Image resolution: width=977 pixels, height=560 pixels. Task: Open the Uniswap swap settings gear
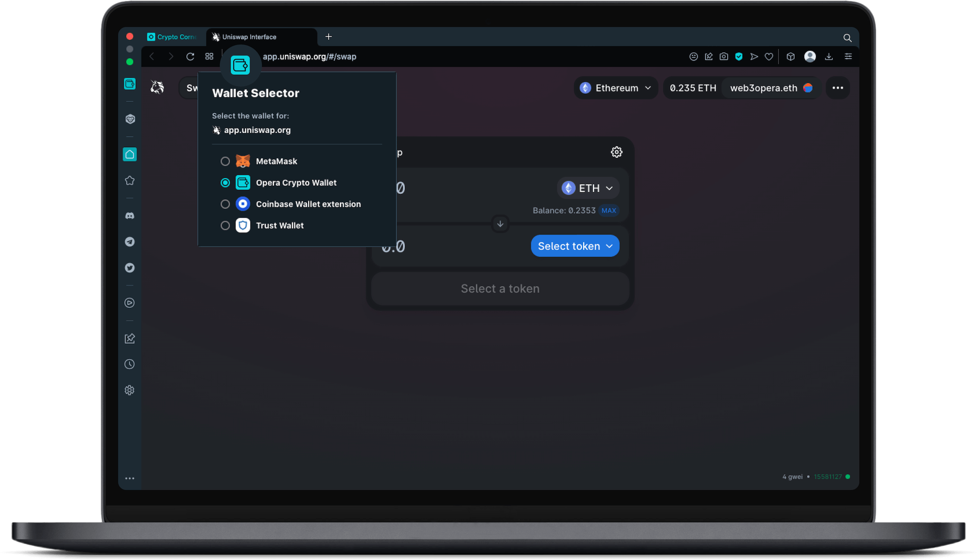[616, 152]
